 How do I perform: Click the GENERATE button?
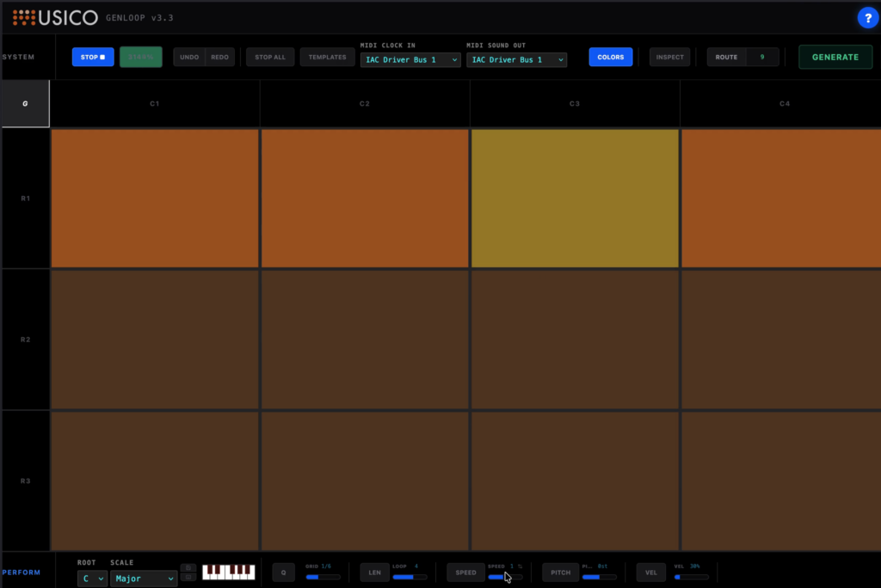click(x=835, y=58)
